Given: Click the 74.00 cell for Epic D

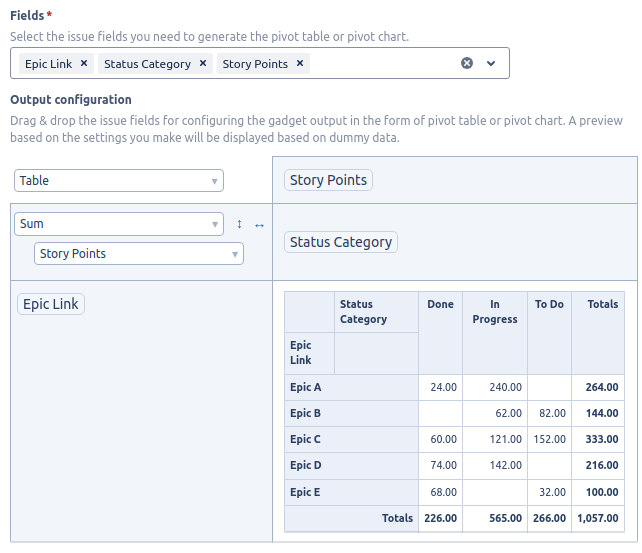Looking at the screenshot, I should (x=441, y=465).
